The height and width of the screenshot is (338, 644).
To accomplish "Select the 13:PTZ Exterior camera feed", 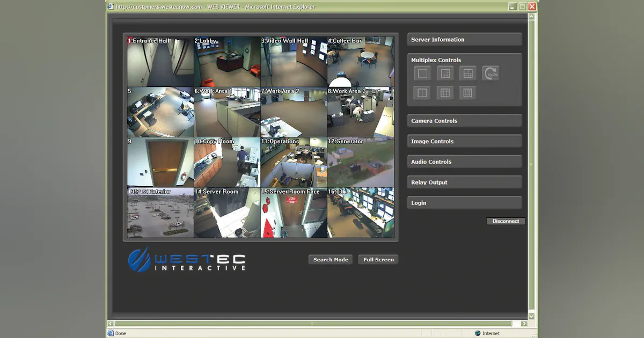I will point(160,212).
